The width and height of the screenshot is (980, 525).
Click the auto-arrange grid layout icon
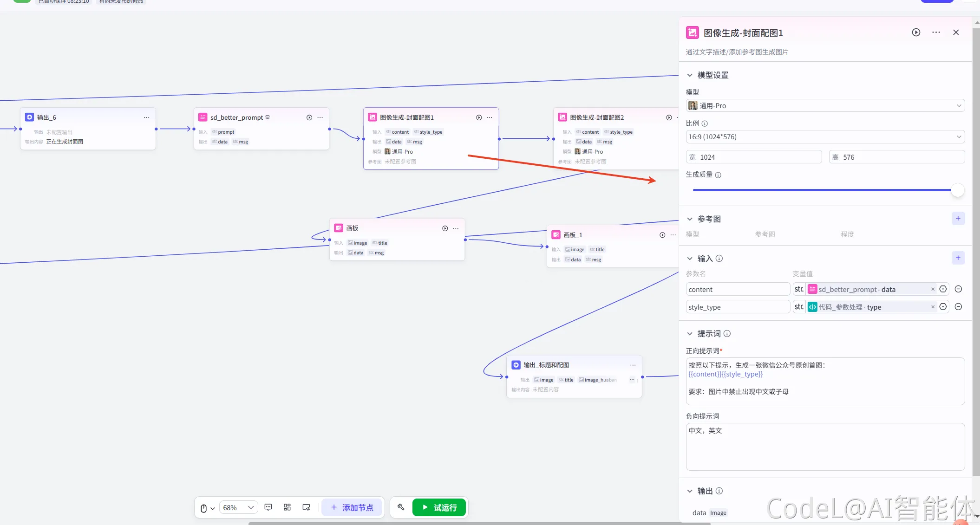click(x=287, y=507)
